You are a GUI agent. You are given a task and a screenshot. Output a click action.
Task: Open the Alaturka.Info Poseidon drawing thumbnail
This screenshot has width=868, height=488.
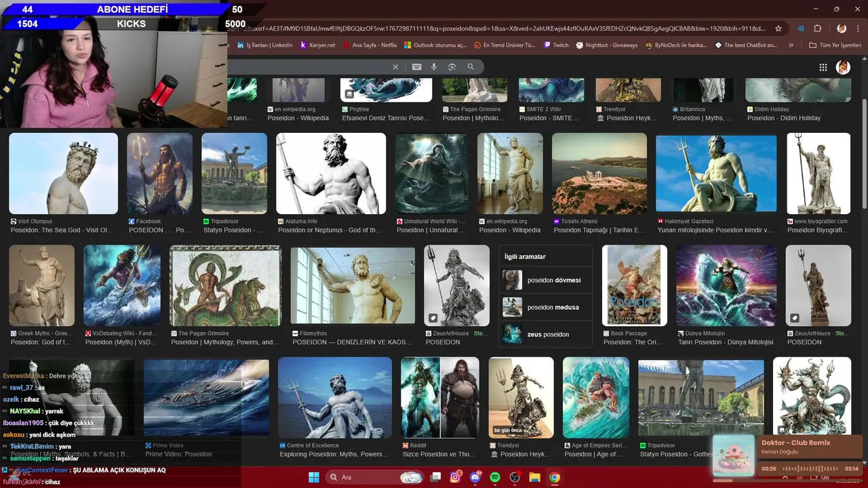tap(331, 174)
